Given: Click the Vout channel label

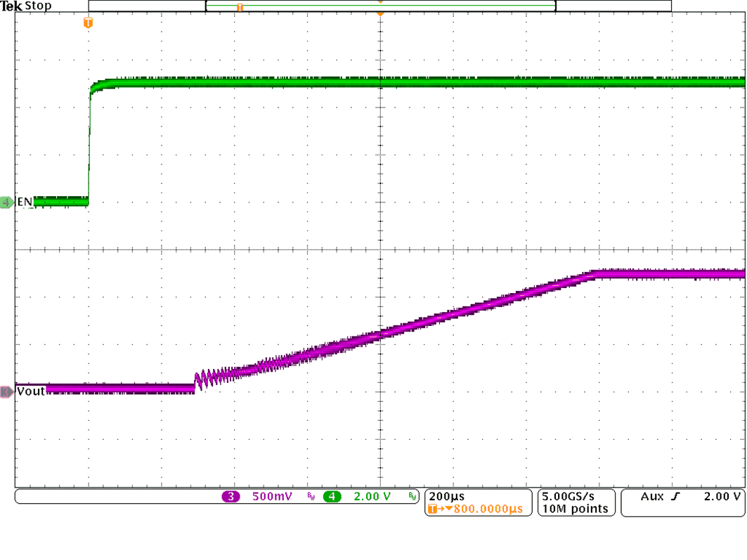Looking at the screenshot, I should click(31, 391).
